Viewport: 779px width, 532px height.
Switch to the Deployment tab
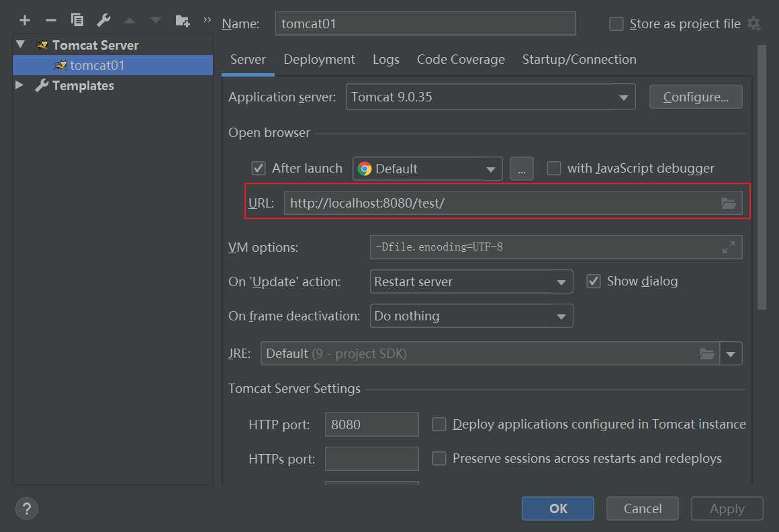point(319,60)
